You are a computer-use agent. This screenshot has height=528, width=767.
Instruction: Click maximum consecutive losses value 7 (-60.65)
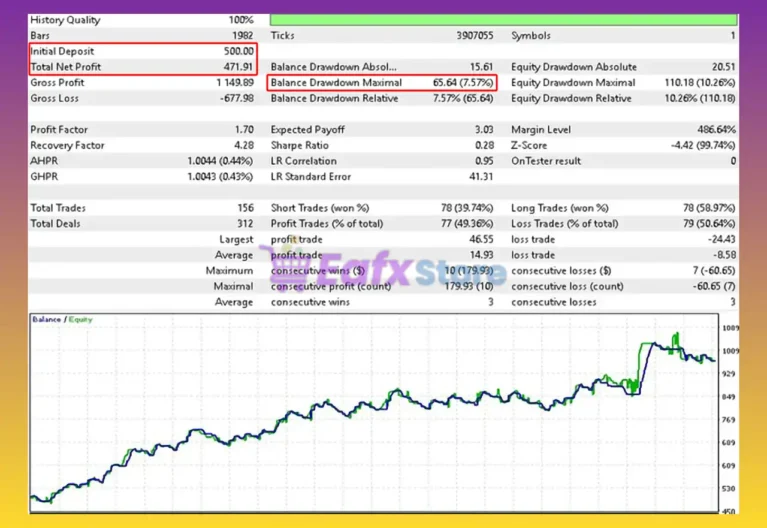click(x=714, y=271)
